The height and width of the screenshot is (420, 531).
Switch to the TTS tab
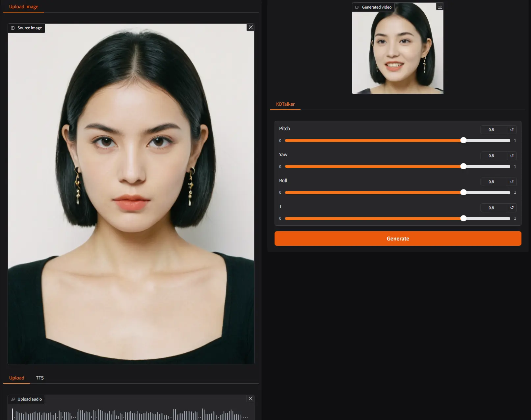pyautogui.click(x=40, y=378)
